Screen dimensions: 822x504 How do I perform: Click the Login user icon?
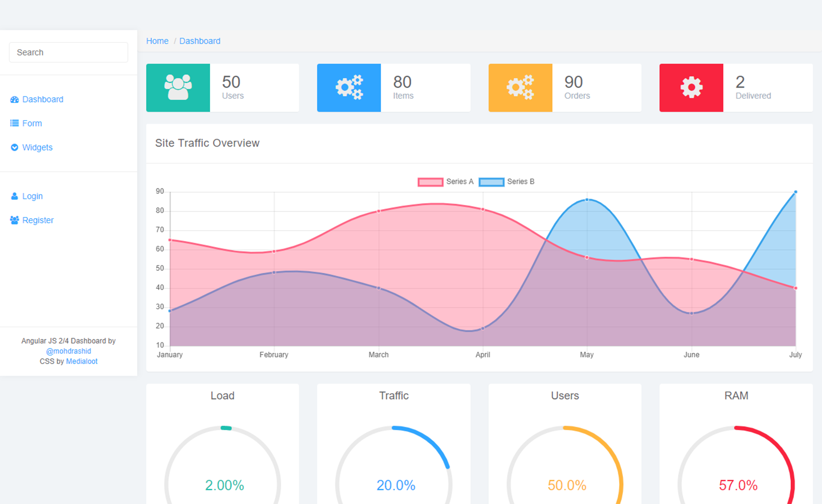click(x=14, y=196)
